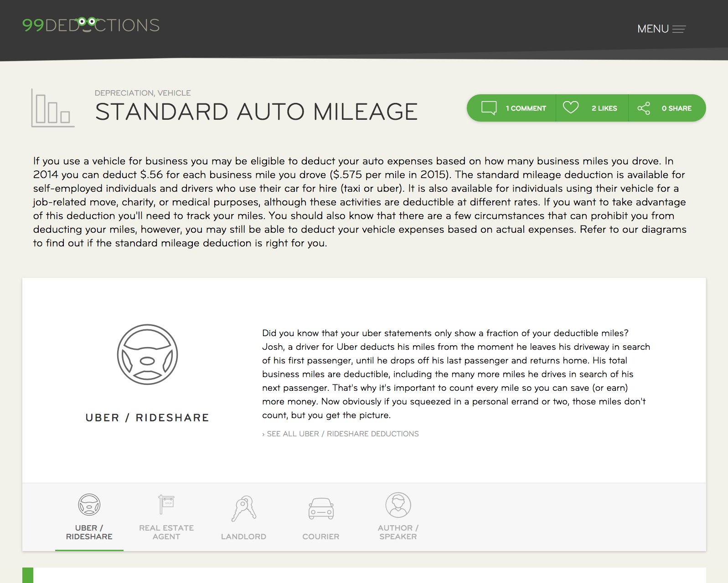
Task: Switch to the Real Estate Agent tab
Action: (x=166, y=532)
